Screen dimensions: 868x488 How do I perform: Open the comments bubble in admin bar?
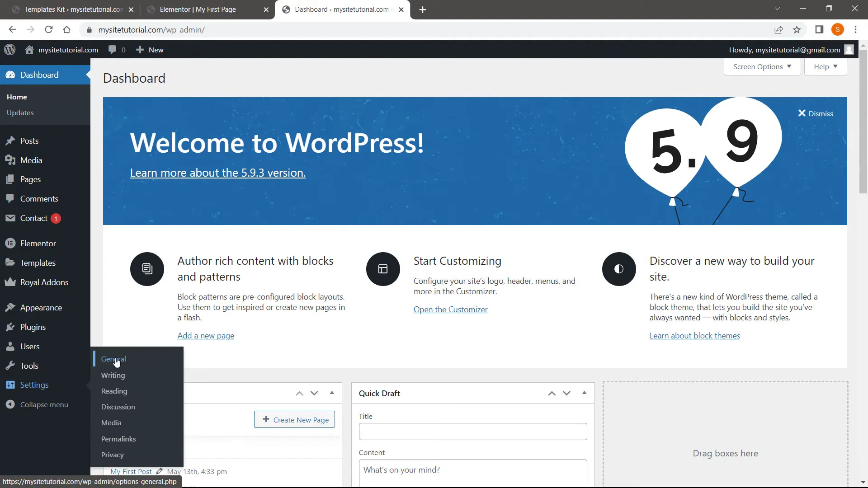[x=113, y=50]
